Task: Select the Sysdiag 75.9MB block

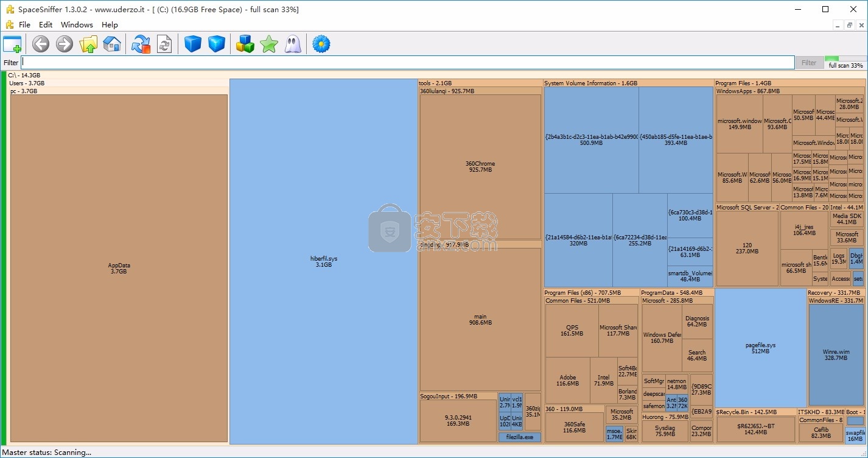Action: click(x=665, y=431)
